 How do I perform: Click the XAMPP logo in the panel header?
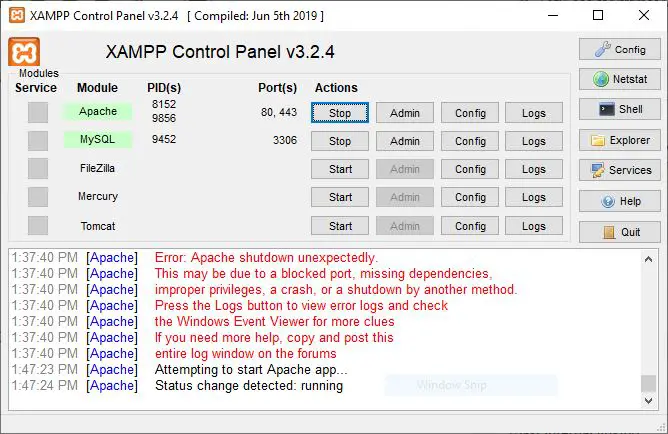pyautogui.click(x=24, y=52)
